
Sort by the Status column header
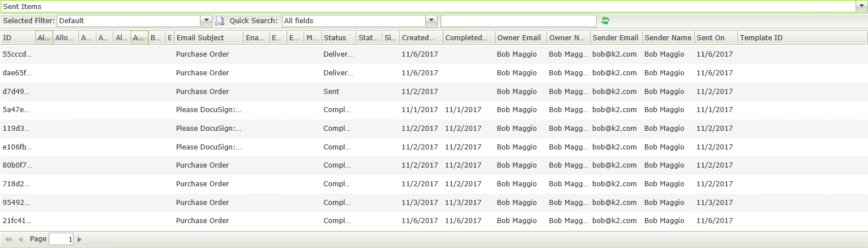(335, 38)
